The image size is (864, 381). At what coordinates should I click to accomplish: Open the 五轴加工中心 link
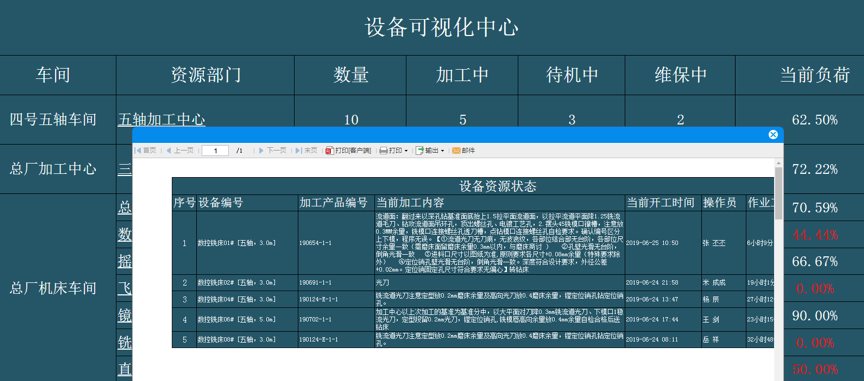161,120
